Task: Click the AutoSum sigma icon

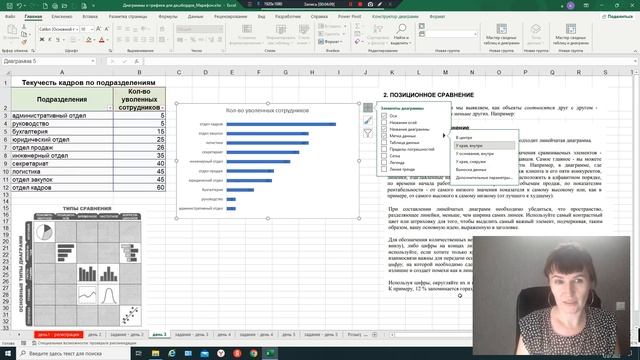Action: point(358,26)
